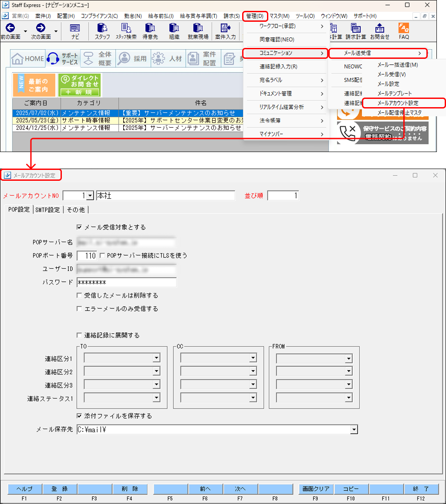Viewport: 446px width, 504px height.
Task: Click the 次へ F7 button
Action: coord(241,489)
